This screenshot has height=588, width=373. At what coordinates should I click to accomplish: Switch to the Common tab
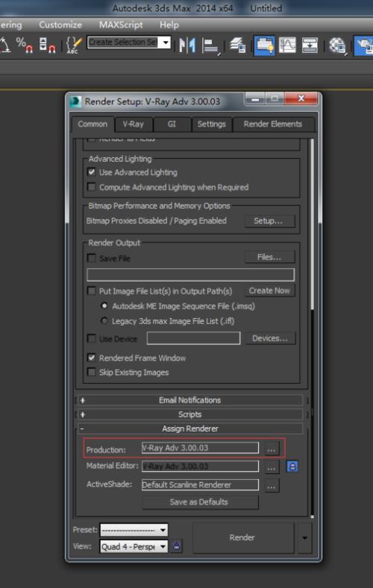[x=93, y=124]
